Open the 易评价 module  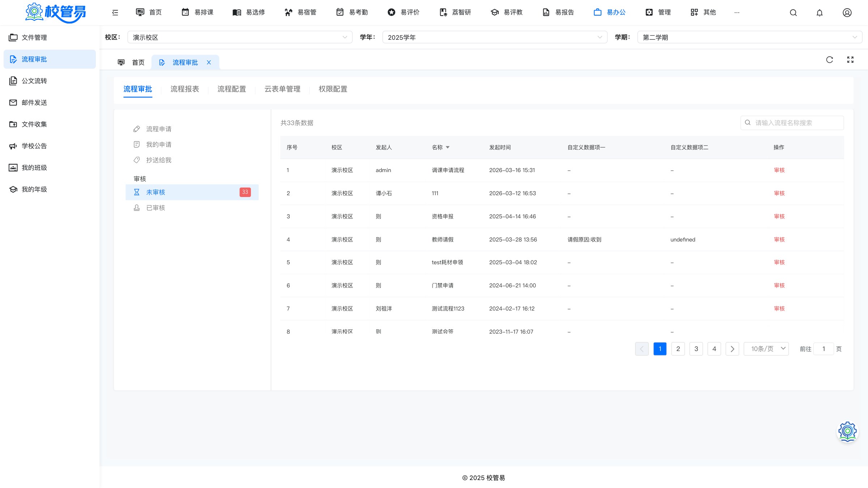[403, 12]
